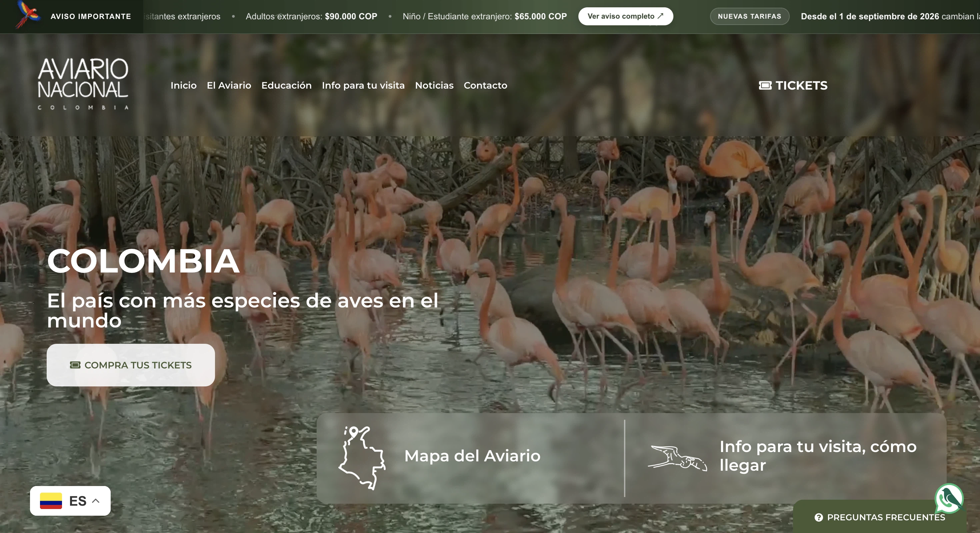Expand the ES language selector chevron
The height and width of the screenshot is (533, 980).
click(96, 501)
